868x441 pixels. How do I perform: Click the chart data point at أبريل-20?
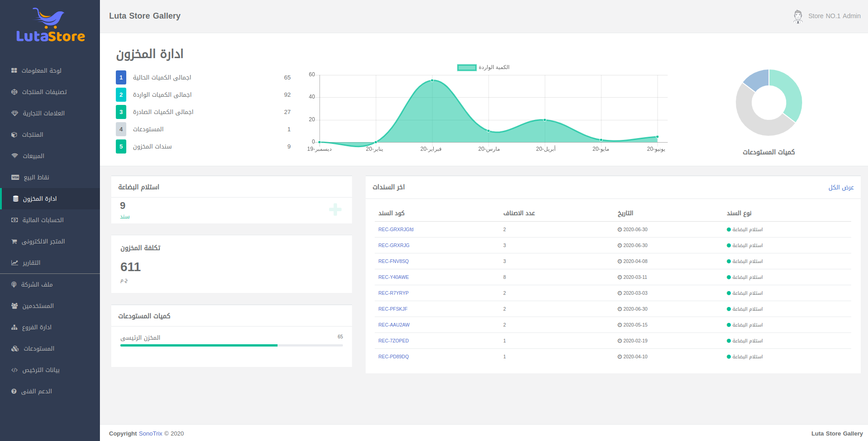[545, 120]
